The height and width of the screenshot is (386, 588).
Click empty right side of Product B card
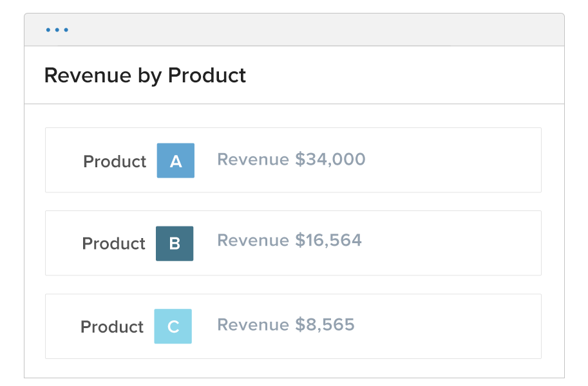[x=464, y=243]
